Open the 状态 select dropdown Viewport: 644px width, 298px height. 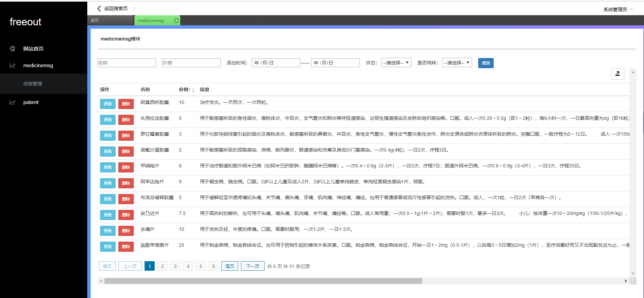click(x=396, y=63)
